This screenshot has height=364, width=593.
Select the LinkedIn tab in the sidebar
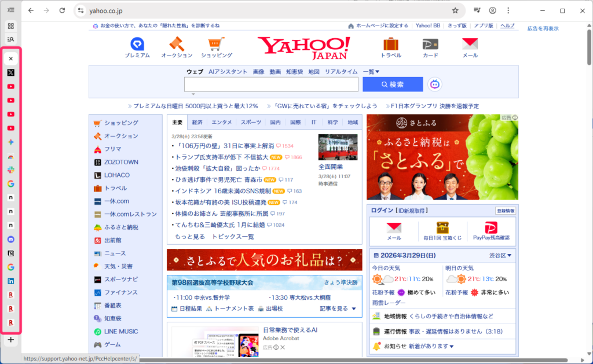click(11, 281)
